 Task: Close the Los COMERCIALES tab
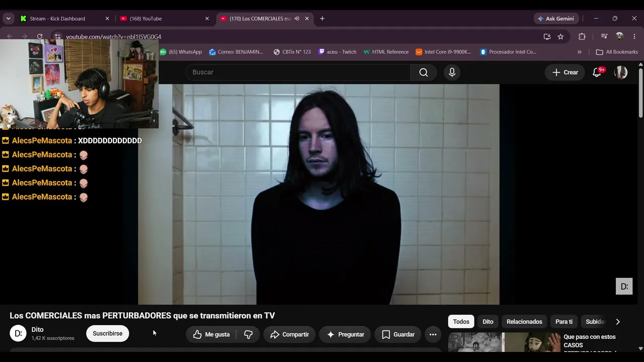click(307, 19)
